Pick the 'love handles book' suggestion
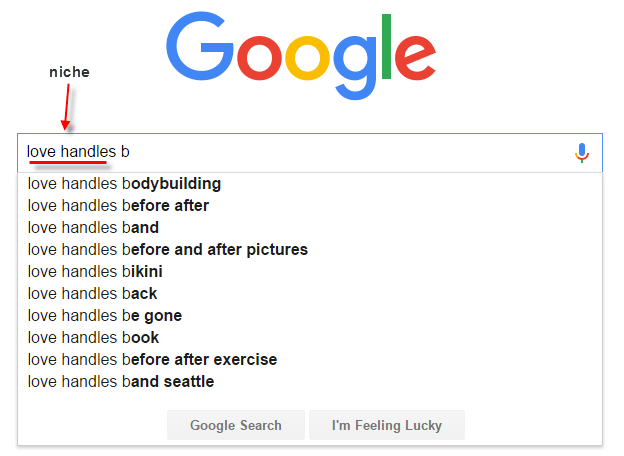 click(93, 338)
